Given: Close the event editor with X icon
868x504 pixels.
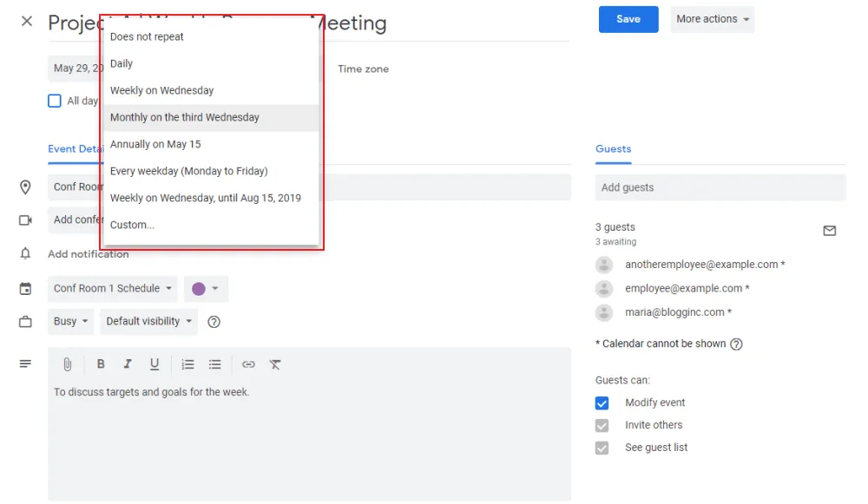Looking at the screenshot, I should pyautogui.click(x=27, y=21).
